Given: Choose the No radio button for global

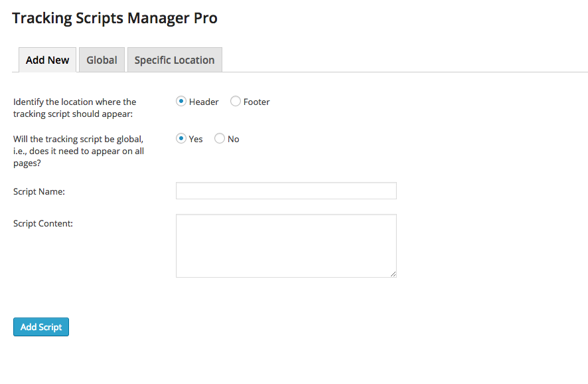Looking at the screenshot, I should click(x=220, y=138).
